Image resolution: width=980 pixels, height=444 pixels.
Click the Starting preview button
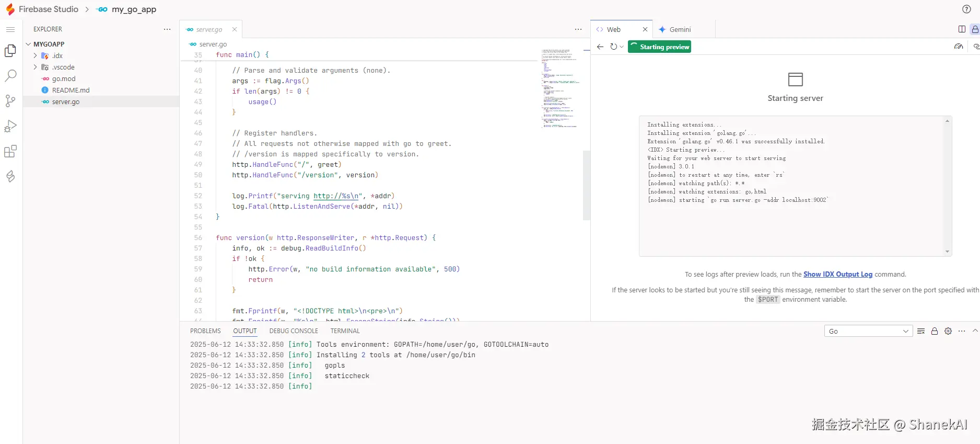coord(660,47)
